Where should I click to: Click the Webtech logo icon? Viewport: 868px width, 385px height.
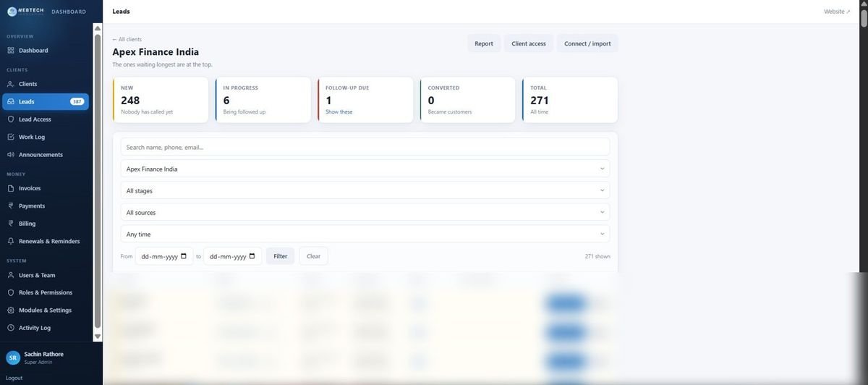tap(12, 12)
